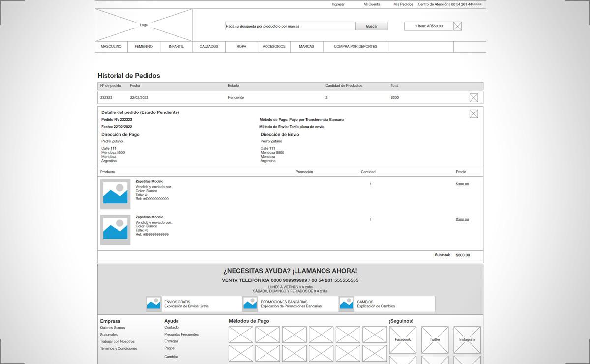Image resolution: width=590 pixels, height=364 pixels.
Task: Select the CALZADOS category
Action: [x=209, y=47]
